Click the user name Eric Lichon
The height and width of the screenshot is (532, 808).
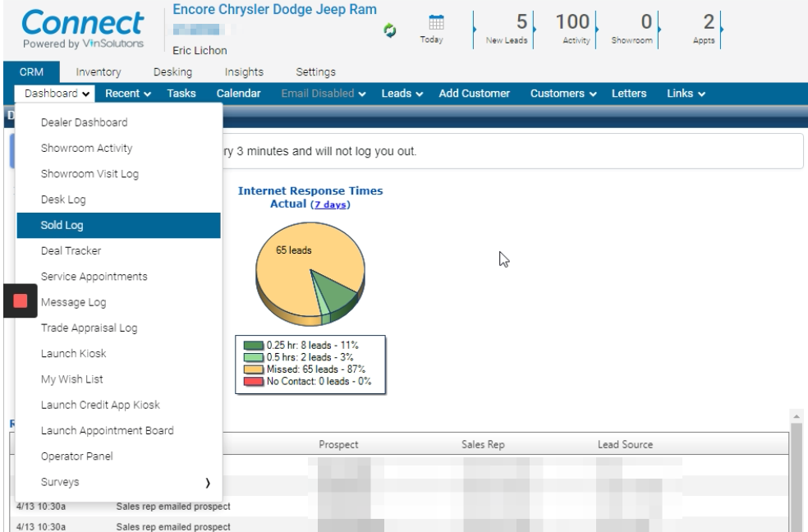click(200, 50)
